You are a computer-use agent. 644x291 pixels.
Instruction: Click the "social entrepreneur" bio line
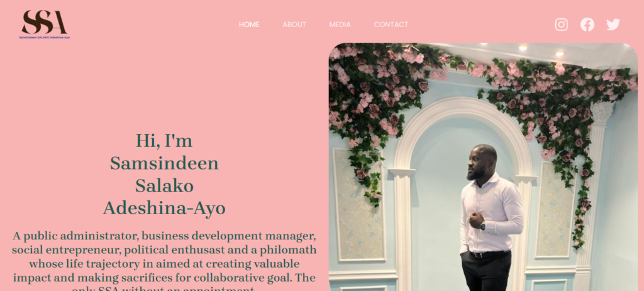pos(164,250)
